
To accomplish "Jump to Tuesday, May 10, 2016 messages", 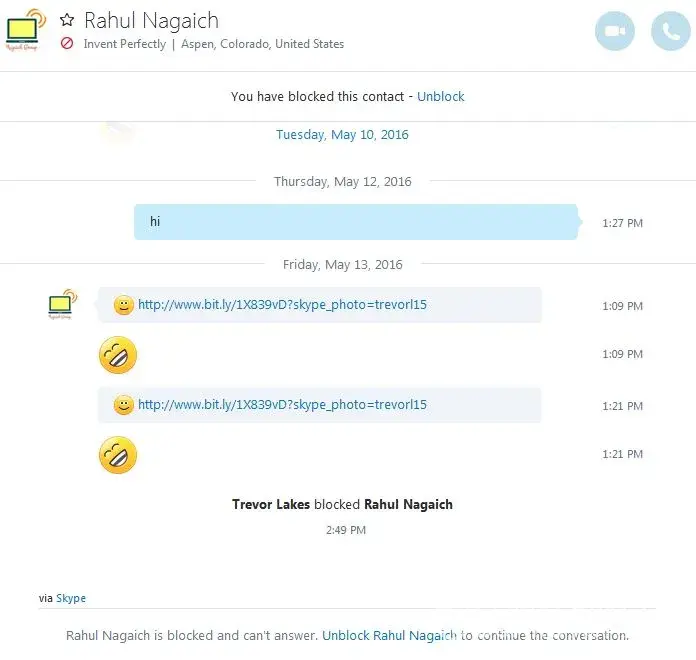I will 342,135.
